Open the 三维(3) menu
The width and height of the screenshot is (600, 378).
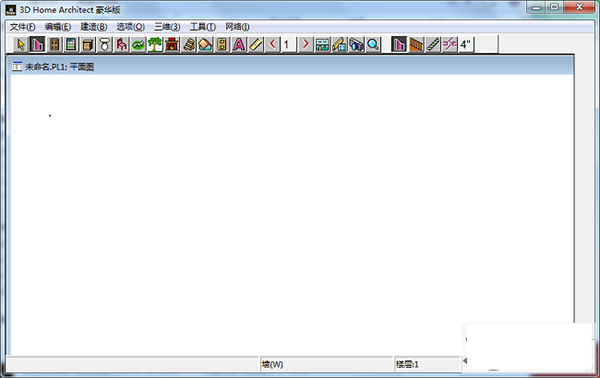[x=167, y=27]
